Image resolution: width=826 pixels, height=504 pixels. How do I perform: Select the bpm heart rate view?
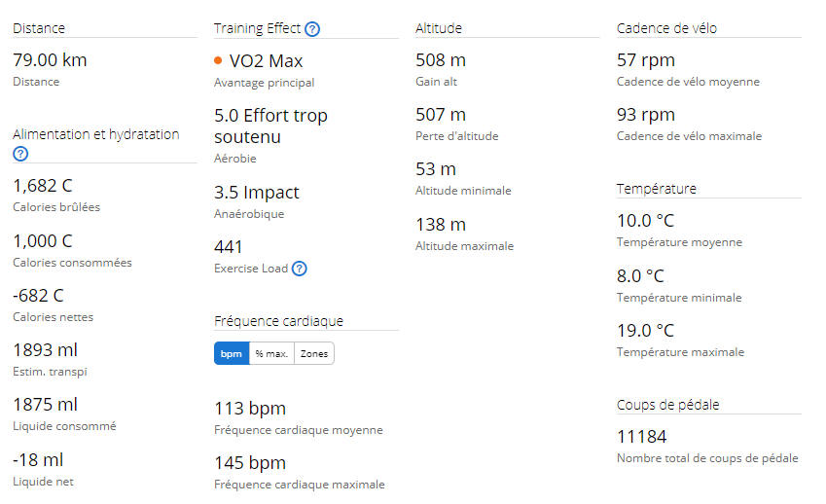232,353
